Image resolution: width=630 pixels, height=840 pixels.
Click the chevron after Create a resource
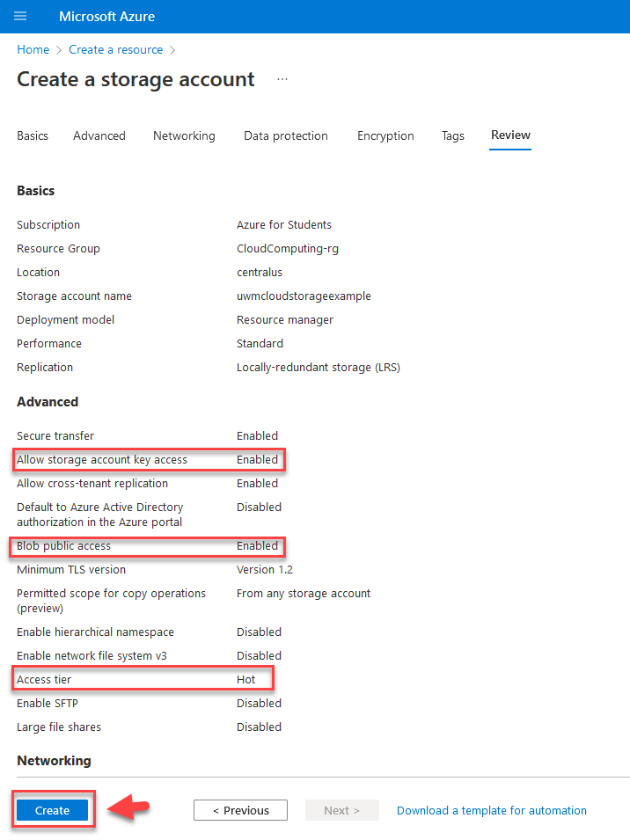pyautogui.click(x=172, y=50)
